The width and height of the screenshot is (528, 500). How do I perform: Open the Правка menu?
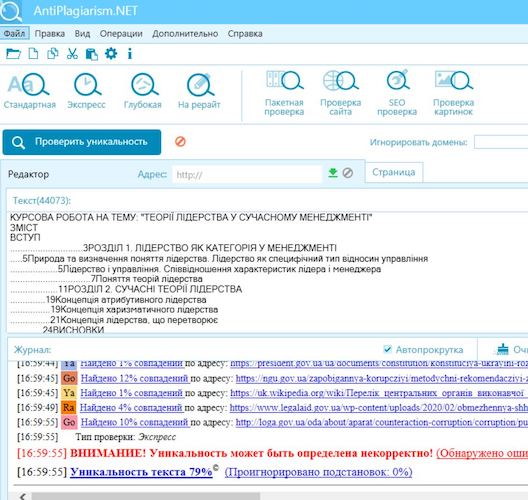[x=50, y=34]
